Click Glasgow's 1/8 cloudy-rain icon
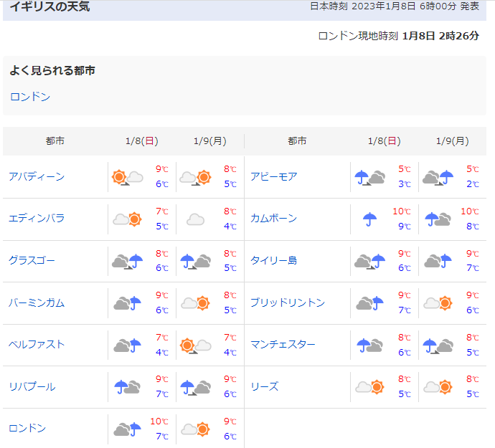495x448 pixels. (x=127, y=261)
